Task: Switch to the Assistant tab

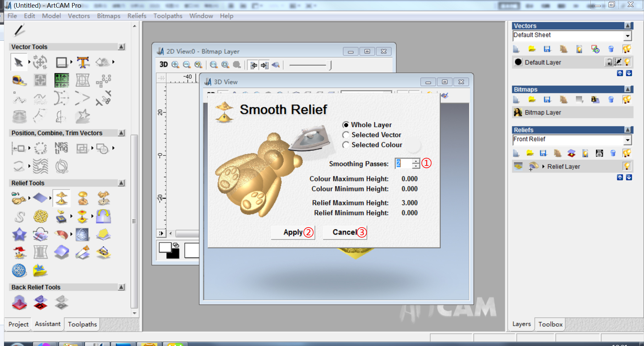Action: click(48, 324)
